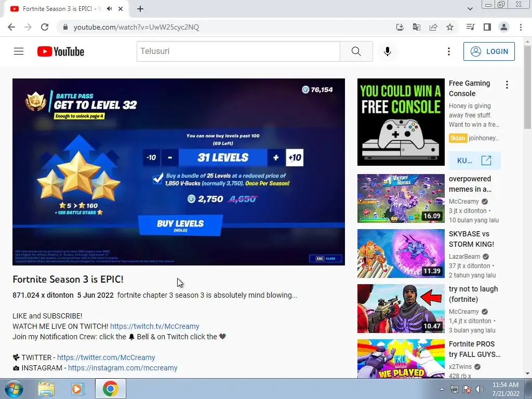Open the YouTube hamburger guide menu

pos(19,51)
